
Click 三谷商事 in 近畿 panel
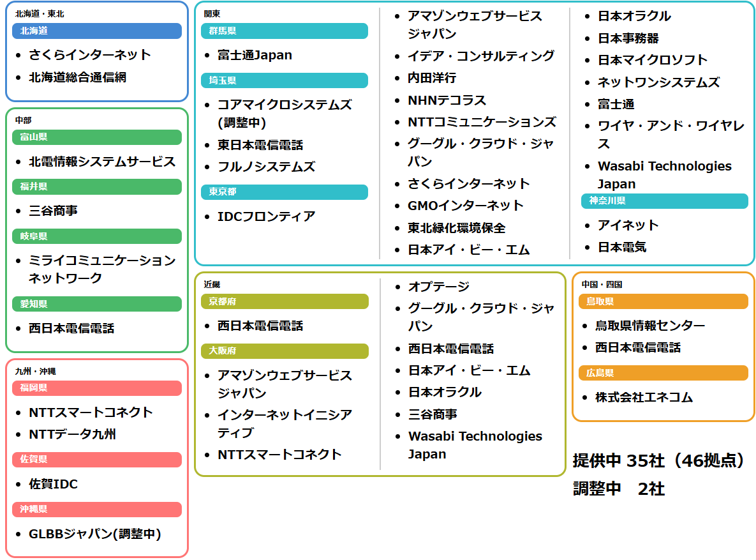tap(433, 414)
